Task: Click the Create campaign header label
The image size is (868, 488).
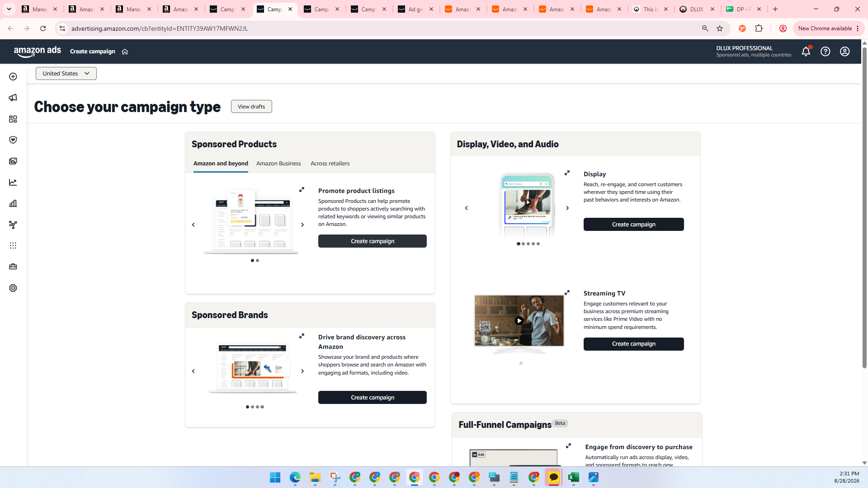Action: (93, 52)
